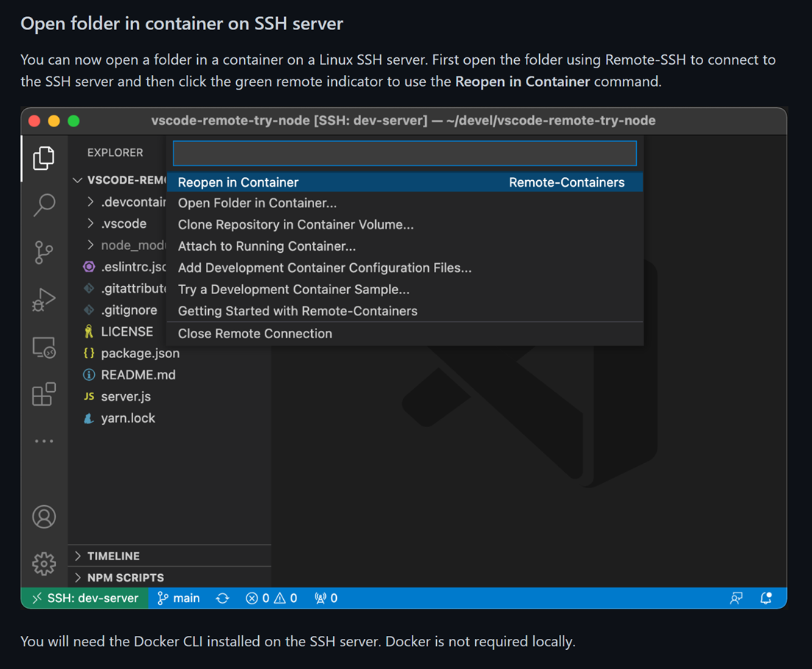Click the EXPLORER panel title
The width and height of the screenshot is (812, 669).
pos(115,153)
